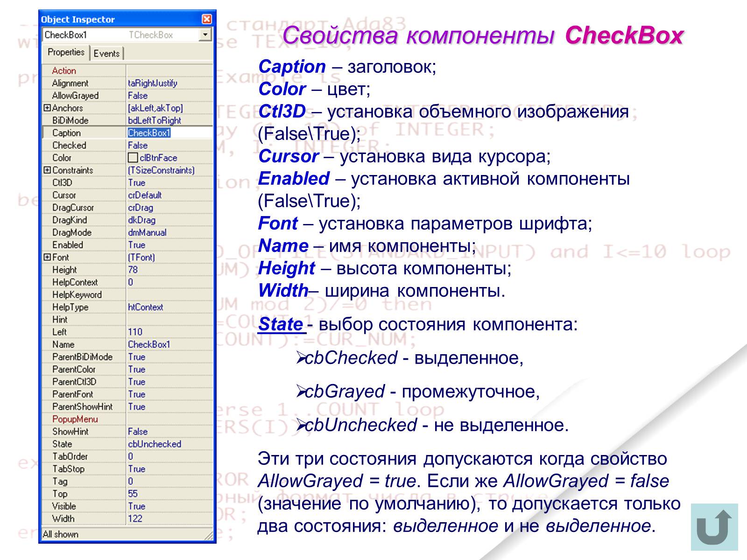
Task: Switch to the Events tab
Action: click(106, 53)
